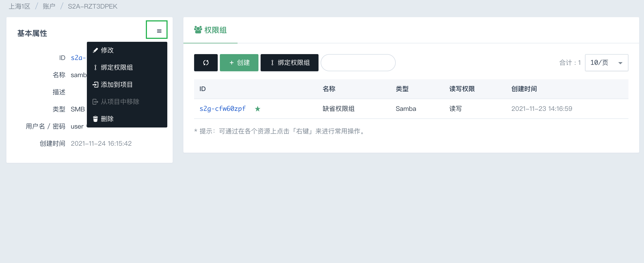Open the s2g-cfw60zpf permission group link
Viewport: 644px width, 263px height.
point(222,109)
